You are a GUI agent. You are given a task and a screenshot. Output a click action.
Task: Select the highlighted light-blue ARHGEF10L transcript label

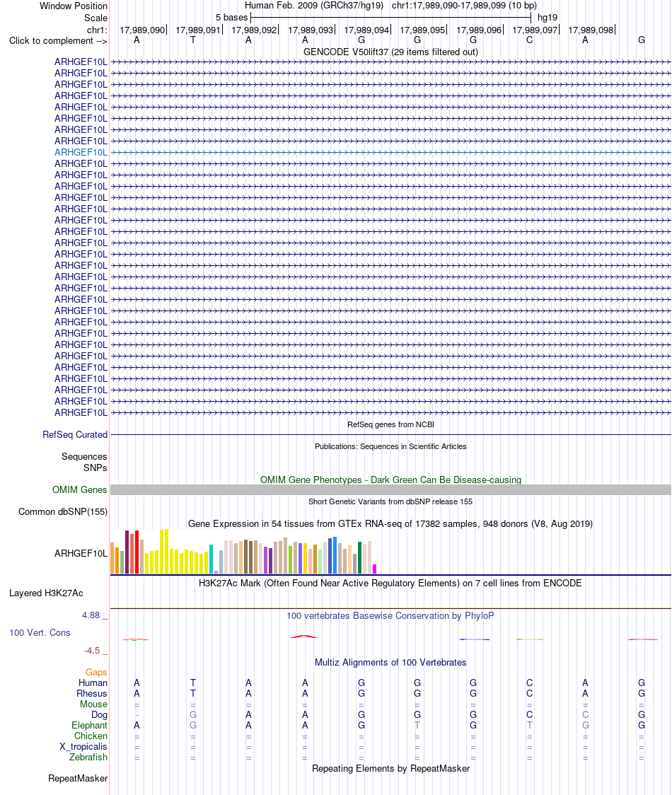[81, 153]
